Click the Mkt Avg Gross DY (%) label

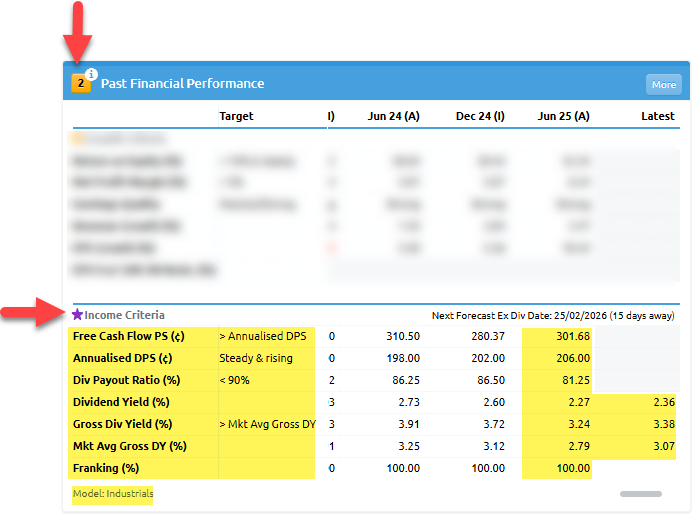coord(129,446)
